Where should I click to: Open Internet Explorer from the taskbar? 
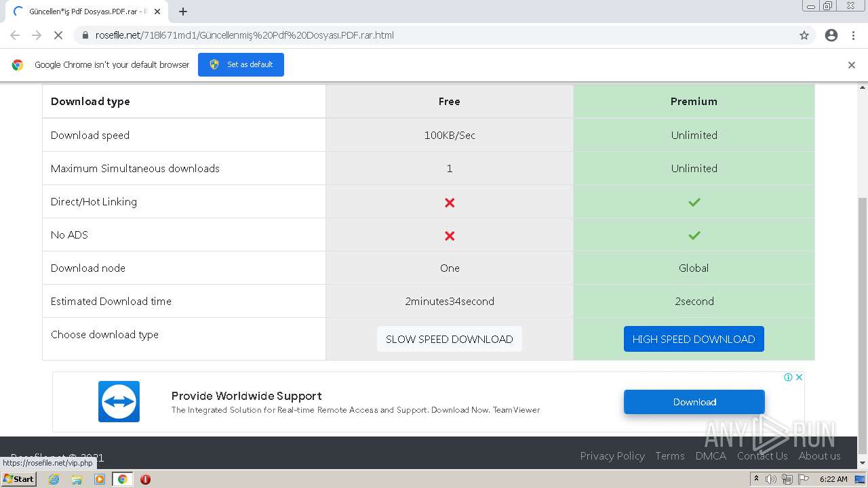tap(54, 479)
